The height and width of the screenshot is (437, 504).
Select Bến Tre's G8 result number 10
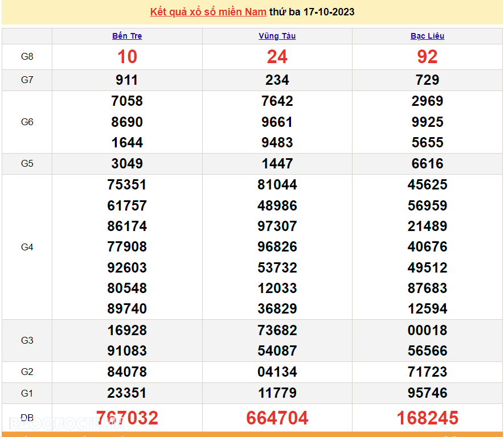click(x=127, y=56)
